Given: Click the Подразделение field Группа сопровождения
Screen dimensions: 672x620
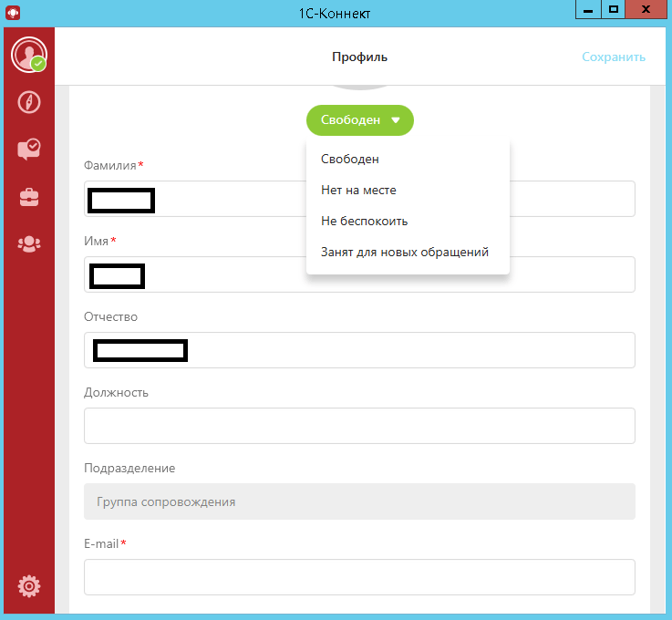Looking at the screenshot, I should coord(359,501).
